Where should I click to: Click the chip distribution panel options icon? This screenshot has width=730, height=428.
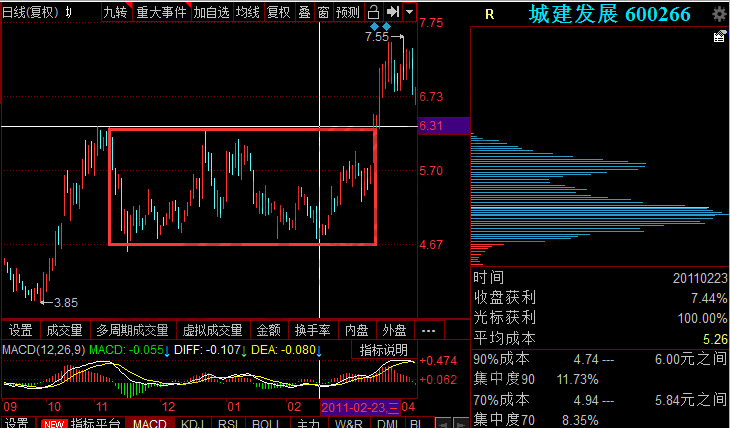719,37
